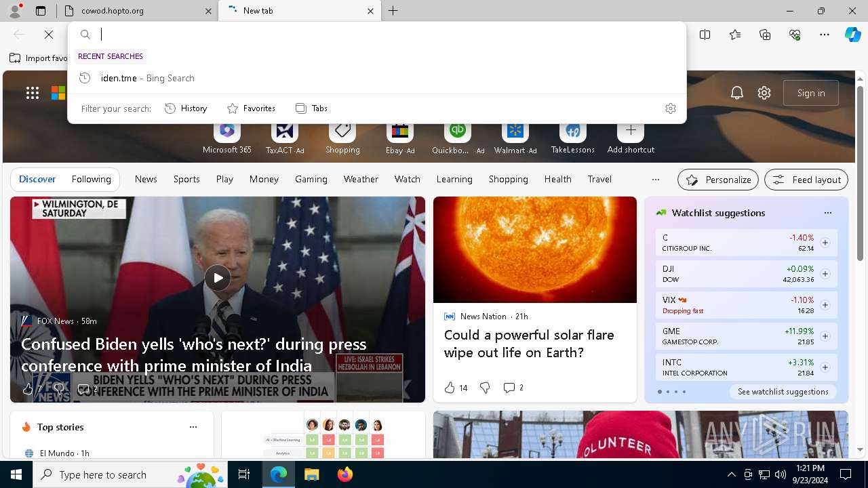Screen dimensions: 868x488
Task: Open Top stories options menu
Action: coord(193,427)
